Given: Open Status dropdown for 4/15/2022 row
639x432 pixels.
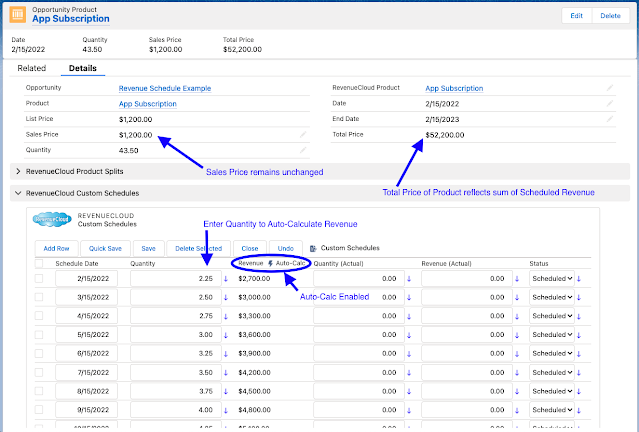Looking at the screenshot, I should pos(552,316).
